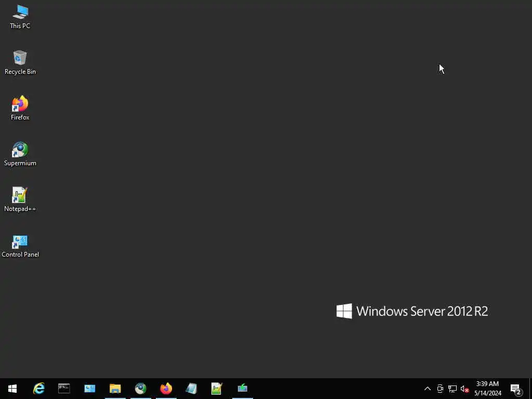532x399 pixels.
Task: Open the clock showing 3:39 AM
Action: pos(487,389)
